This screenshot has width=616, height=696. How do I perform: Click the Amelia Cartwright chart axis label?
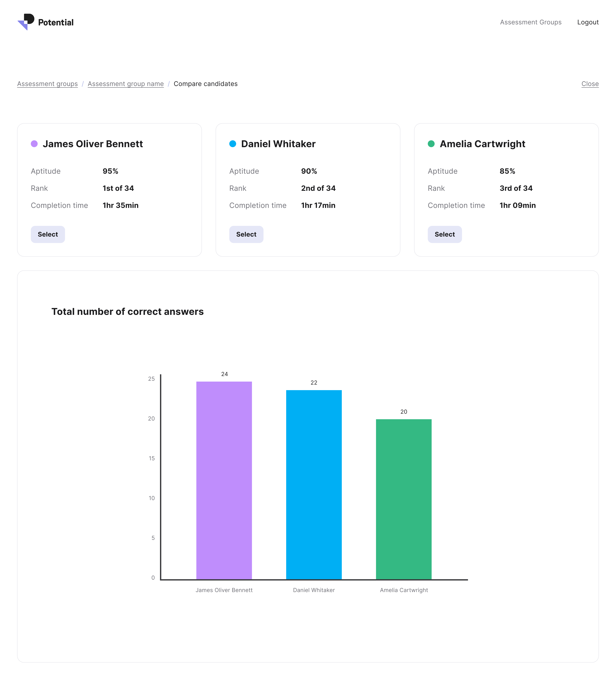click(404, 590)
